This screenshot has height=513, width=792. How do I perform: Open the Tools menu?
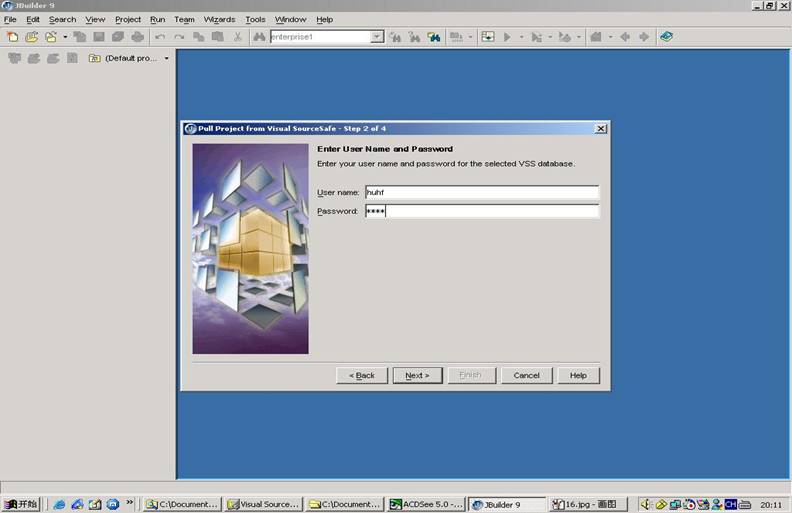tap(255, 20)
